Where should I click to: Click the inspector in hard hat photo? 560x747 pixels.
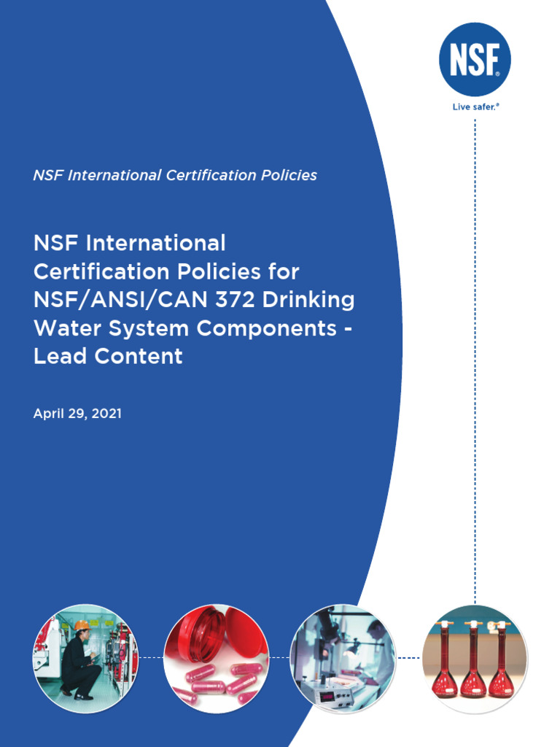(85, 659)
